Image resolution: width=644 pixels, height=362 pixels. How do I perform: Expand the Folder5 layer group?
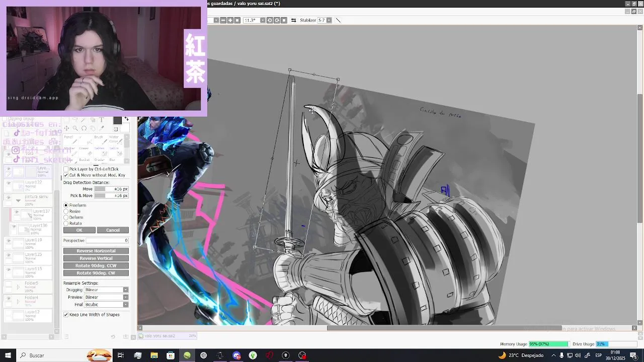(x=18, y=287)
